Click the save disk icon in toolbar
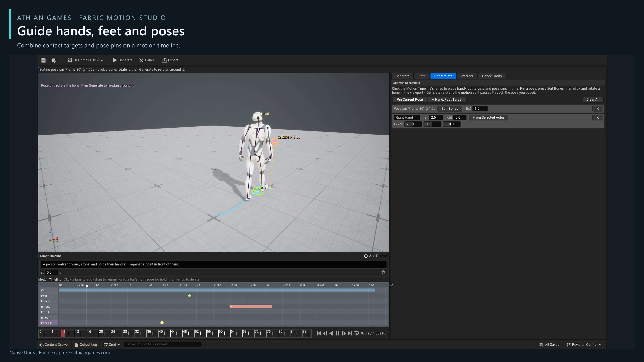 coord(43,60)
